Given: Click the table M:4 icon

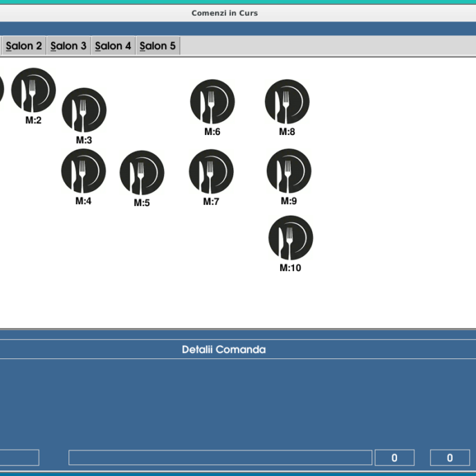Looking at the screenshot, I should (x=84, y=171).
